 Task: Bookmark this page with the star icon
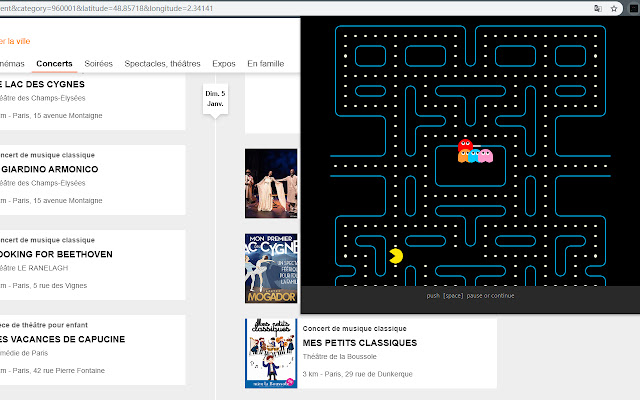[614, 8]
